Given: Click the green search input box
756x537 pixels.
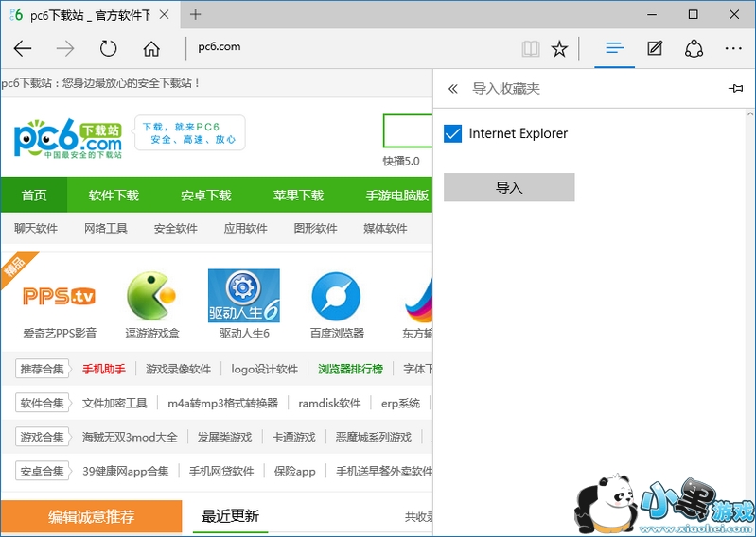Looking at the screenshot, I should pyautogui.click(x=408, y=130).
